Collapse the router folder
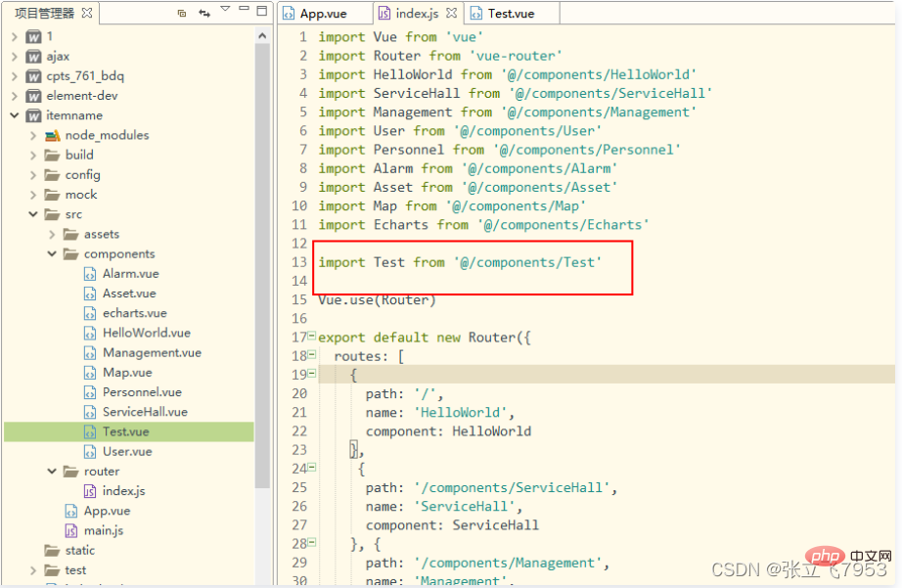This screenshot has height=588, width=902. point(52,472)
